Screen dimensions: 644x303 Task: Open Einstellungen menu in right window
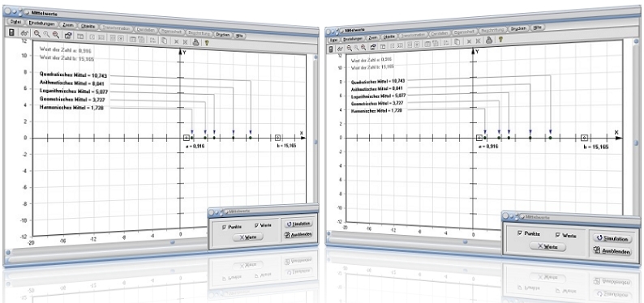[x=353, y=39]
